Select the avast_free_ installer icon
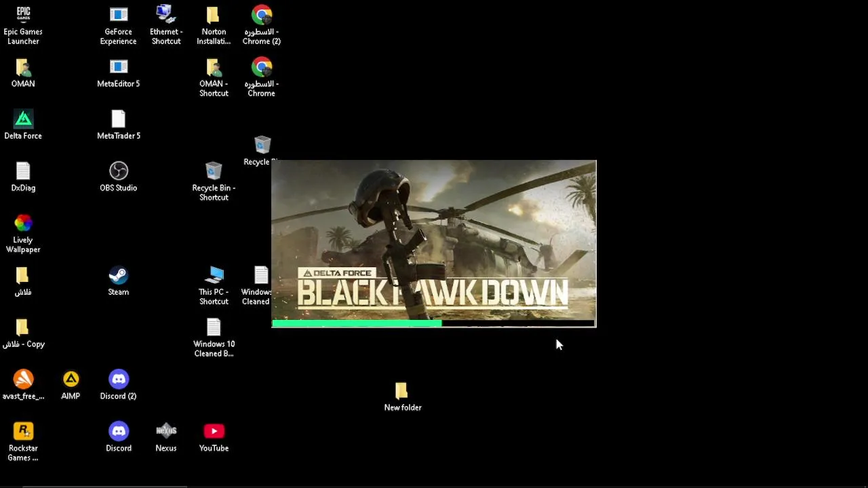This screenshot has height=488, width=868. 23,386
